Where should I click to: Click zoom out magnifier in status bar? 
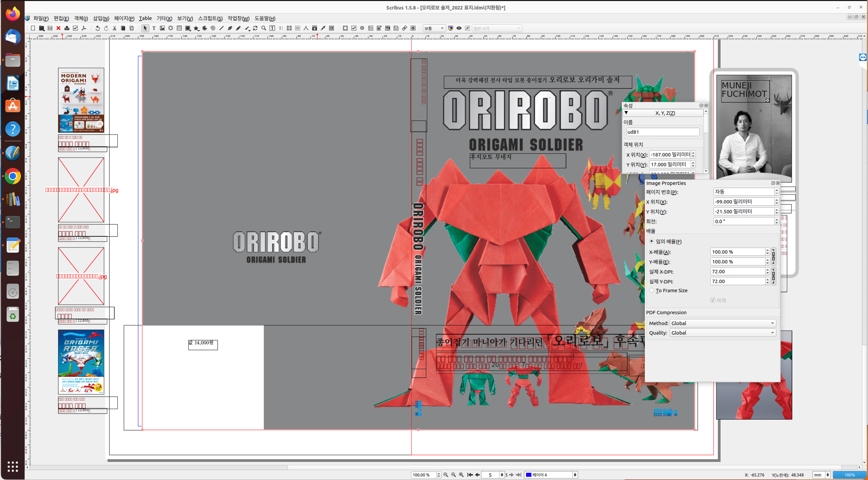coord(446,474)
